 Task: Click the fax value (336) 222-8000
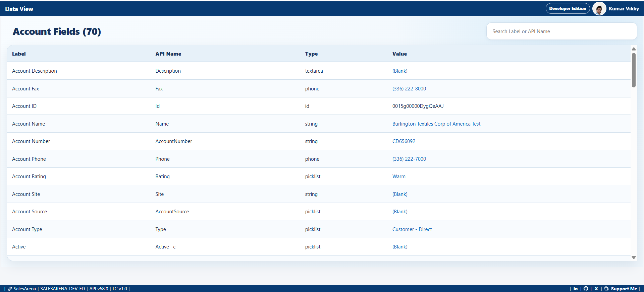[x=409, y=89]
